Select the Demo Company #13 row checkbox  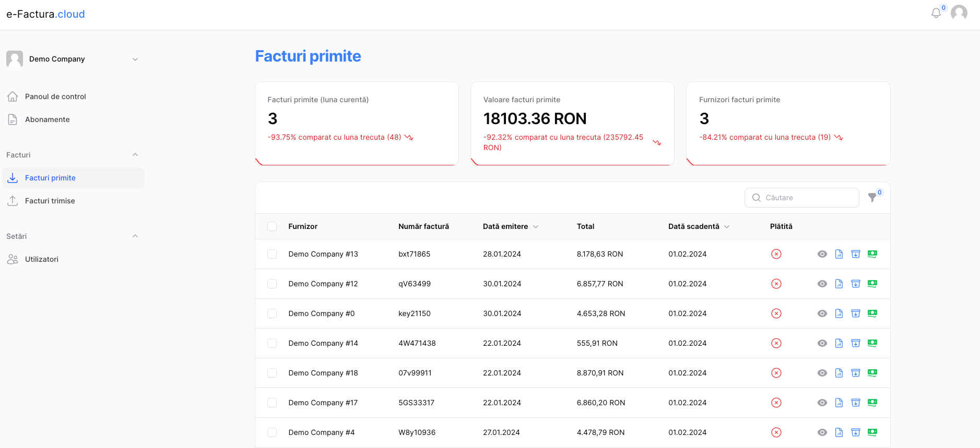[272, 254]
